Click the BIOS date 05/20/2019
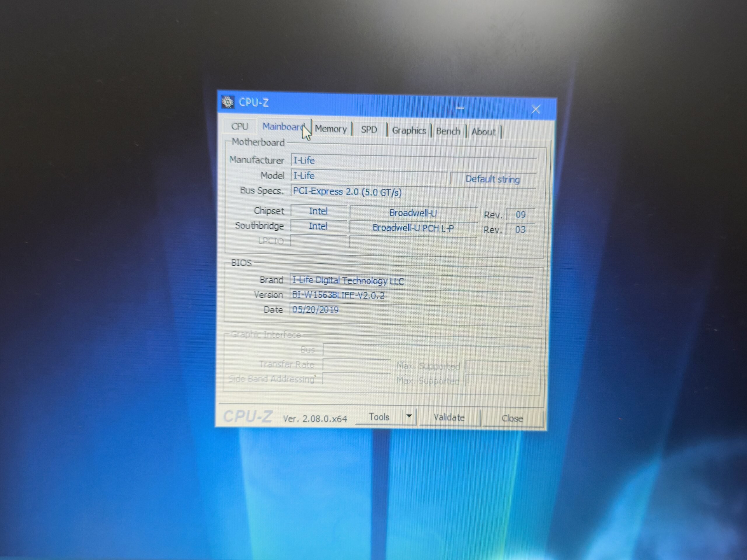Screen dimensions: 747x560 click(x=411, y=310)
